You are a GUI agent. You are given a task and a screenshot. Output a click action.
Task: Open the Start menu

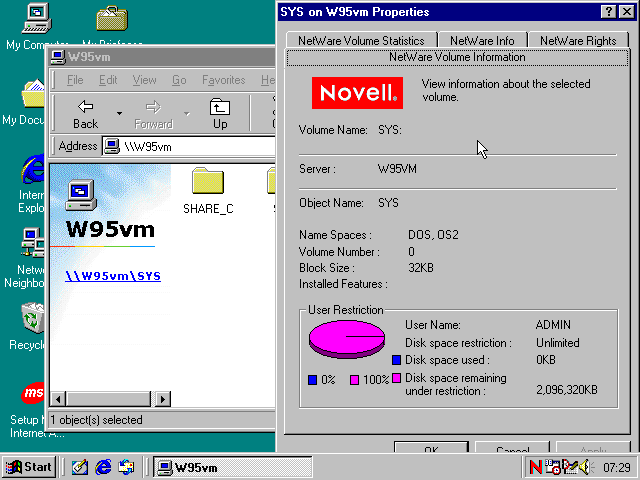point(29,467)
